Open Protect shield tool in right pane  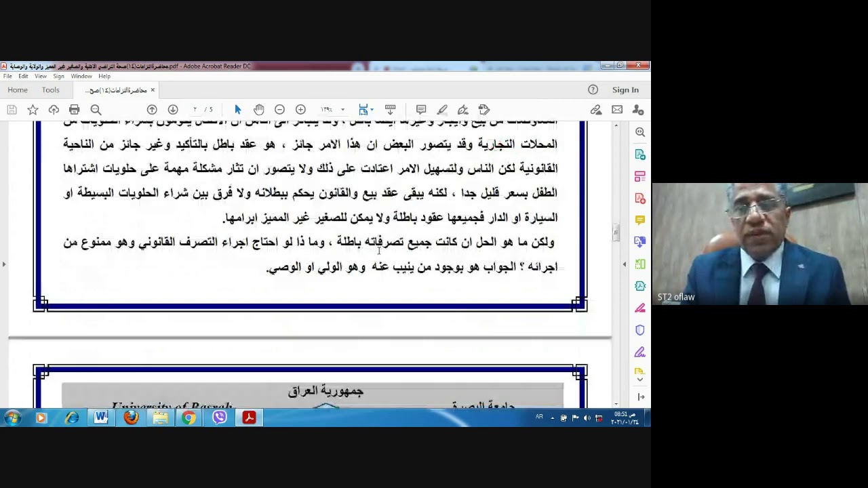(640, 330)
